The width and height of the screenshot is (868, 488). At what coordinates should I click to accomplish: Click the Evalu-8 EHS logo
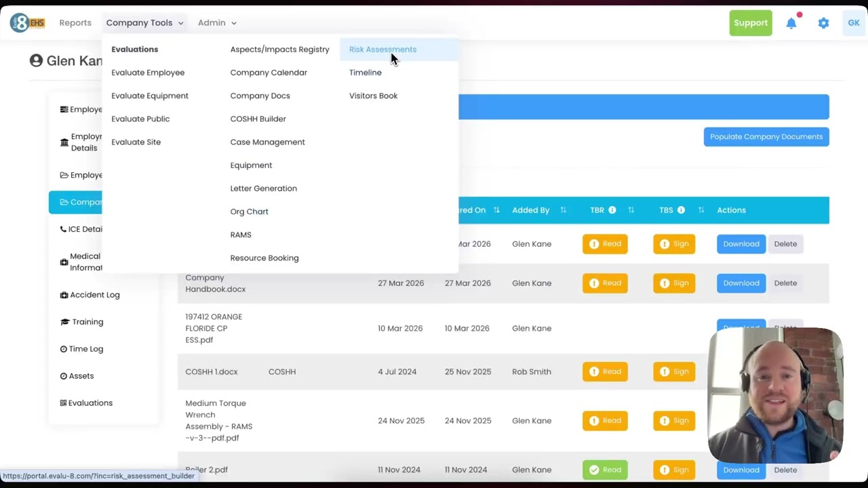point(28,23)
